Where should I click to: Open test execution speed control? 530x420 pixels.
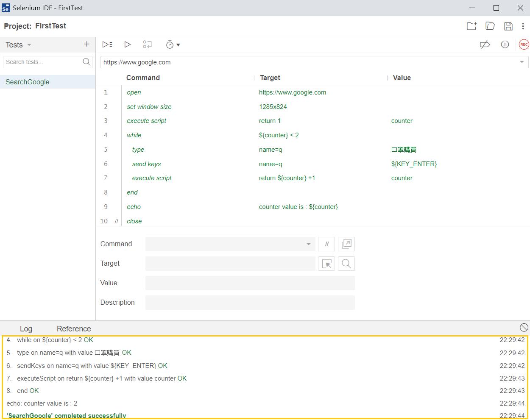(173, 45)
